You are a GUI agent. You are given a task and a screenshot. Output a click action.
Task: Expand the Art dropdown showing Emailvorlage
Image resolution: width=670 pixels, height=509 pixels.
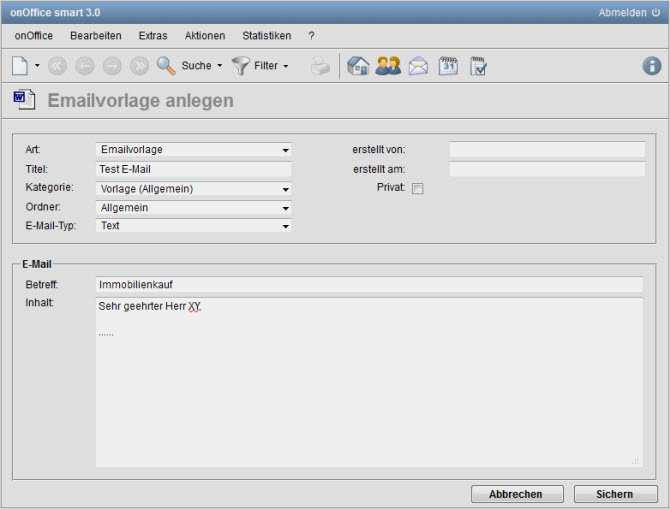tap(194, 150)
